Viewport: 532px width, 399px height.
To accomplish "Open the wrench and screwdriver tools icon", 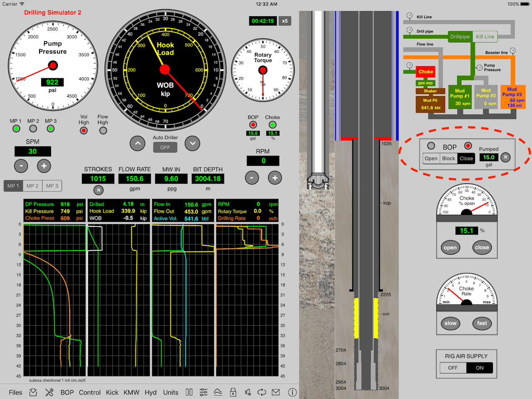I will pyautogui.click(x=49, y=392).
